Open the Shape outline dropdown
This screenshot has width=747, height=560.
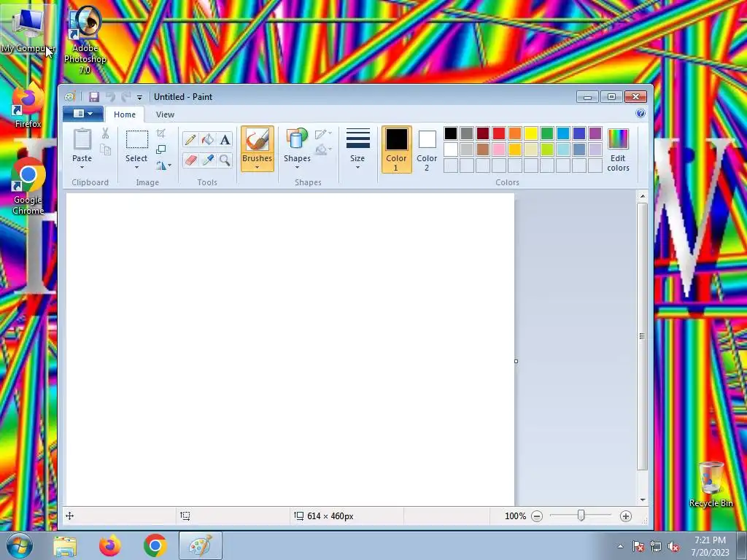coord(323,134)
